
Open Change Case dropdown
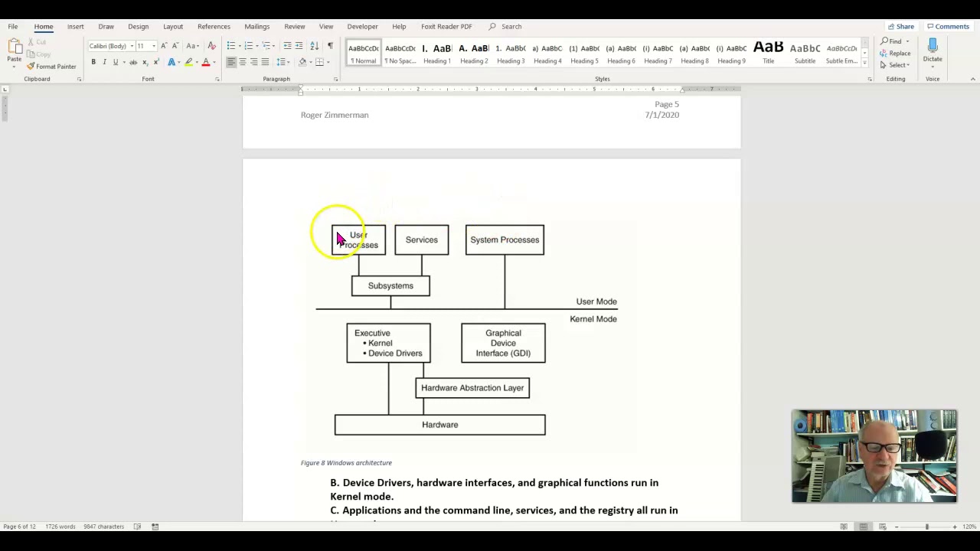(192, 46)
